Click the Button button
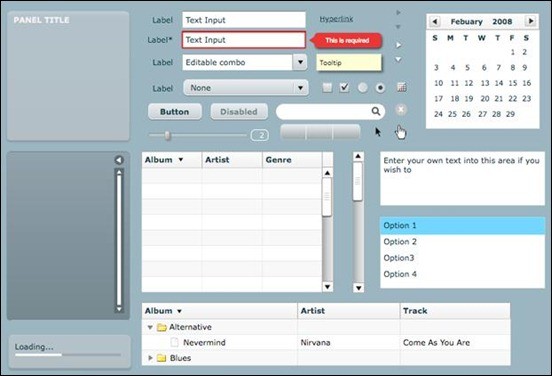This screenshot has height=376, width=552. click(x=175, y=112)
